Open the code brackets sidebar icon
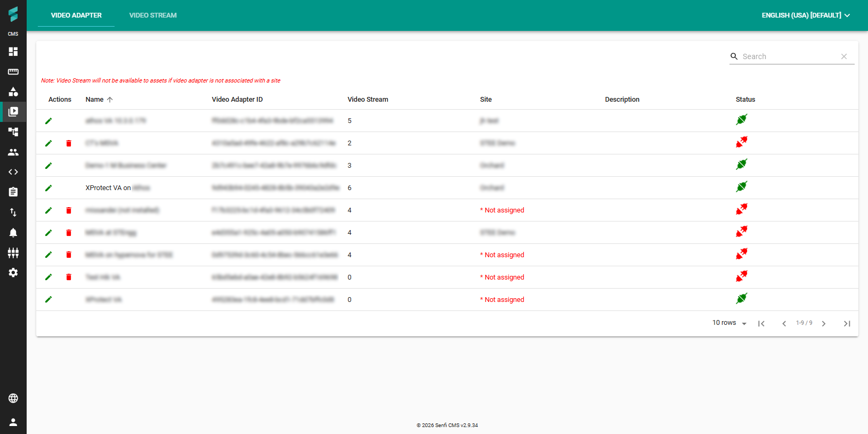Viewport: 868px width, 434px height. (x=13, y=172)
